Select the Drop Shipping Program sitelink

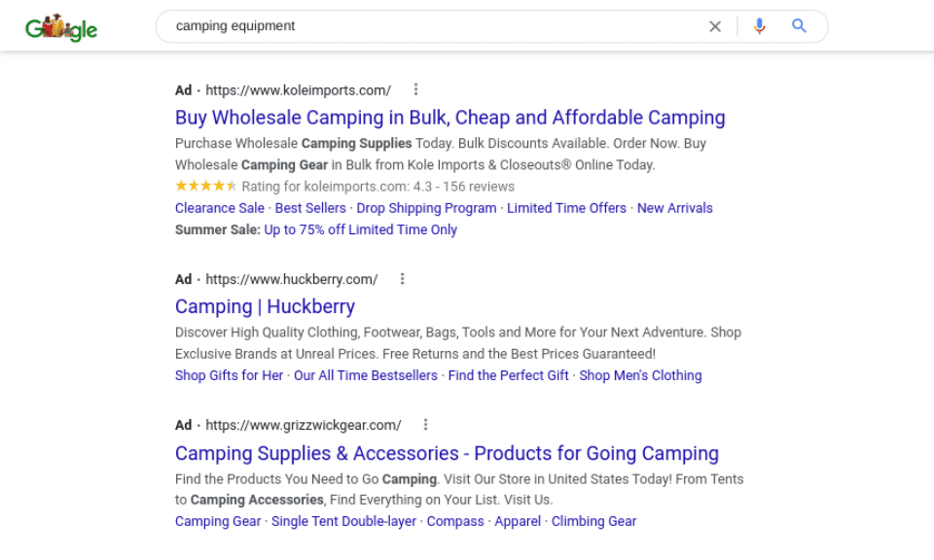click(426, 208)
